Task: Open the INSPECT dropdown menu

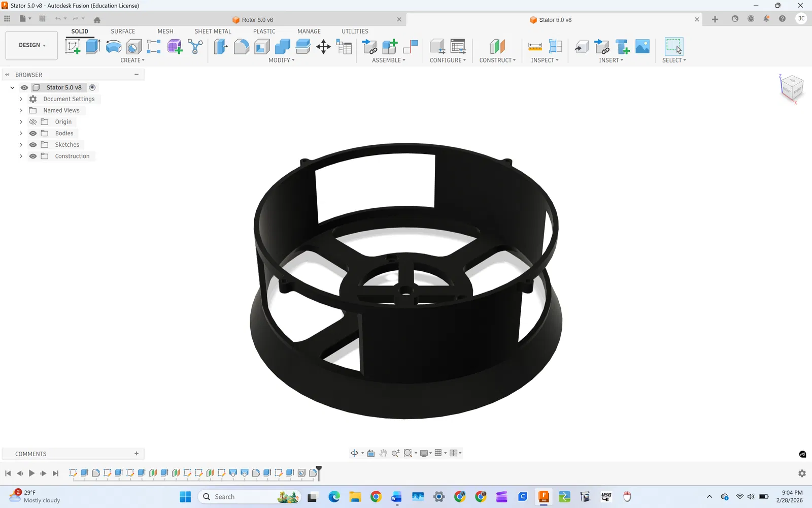Action: point(545,60)
